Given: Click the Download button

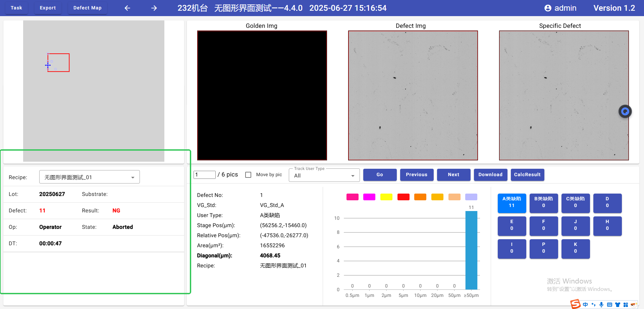Looking at the screenshot, I should pyautogui.click(x=490, y=175).
